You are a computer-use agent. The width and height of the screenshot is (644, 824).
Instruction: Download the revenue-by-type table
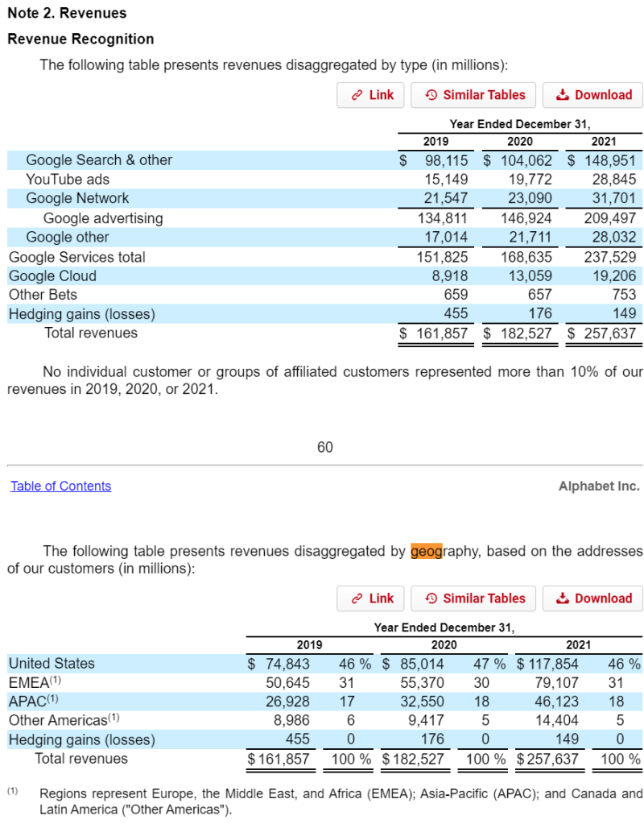592,95
